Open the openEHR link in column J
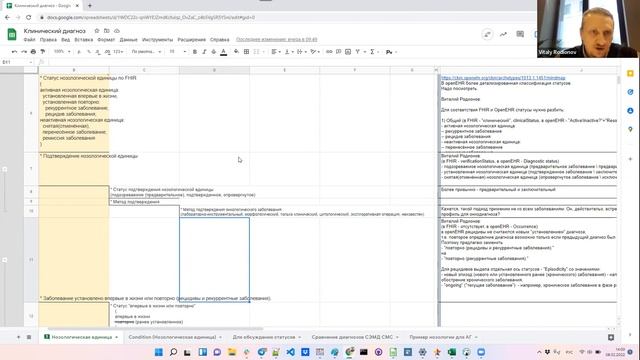The height and width of the screenshot is (360, 640). tap(503, 78)
